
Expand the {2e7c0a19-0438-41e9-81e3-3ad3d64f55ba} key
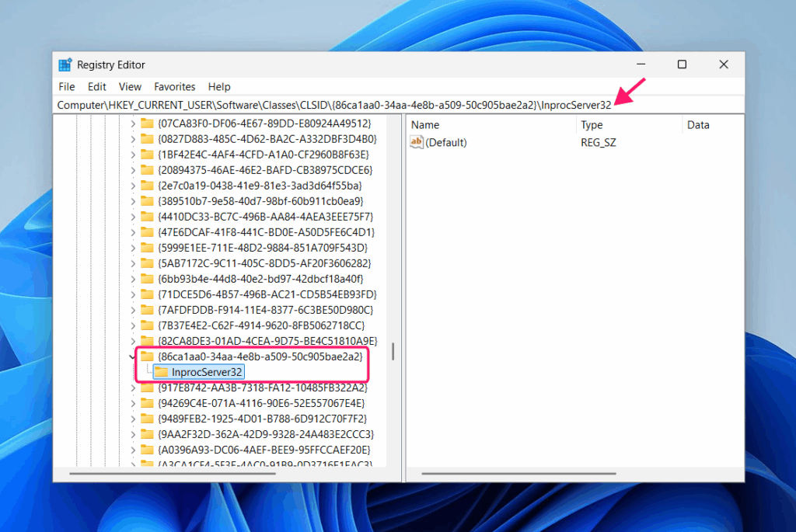coord(132,186)
